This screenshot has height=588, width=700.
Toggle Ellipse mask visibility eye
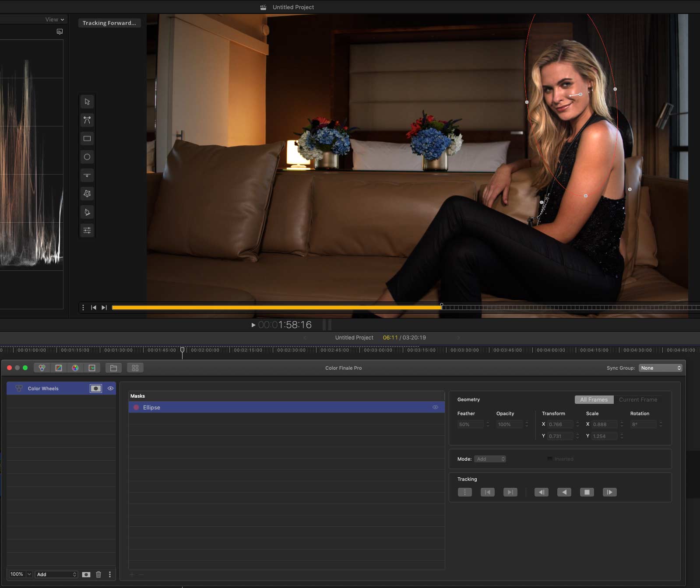(435, 407)
